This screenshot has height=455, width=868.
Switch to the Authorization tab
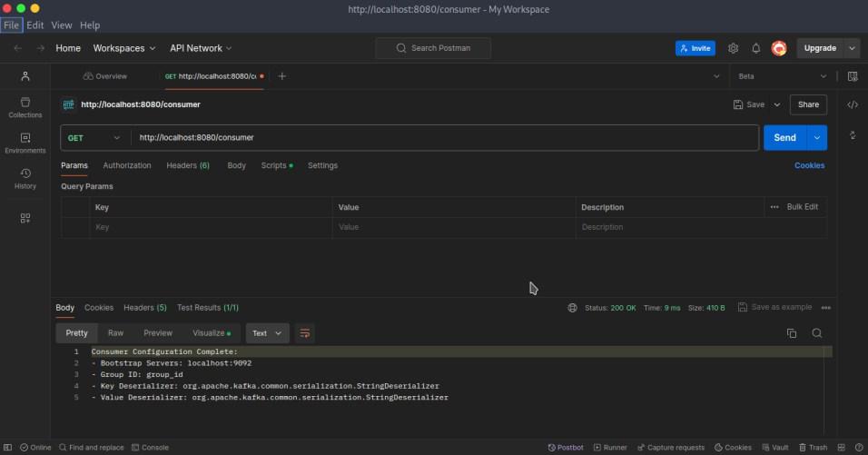[127, 165]
